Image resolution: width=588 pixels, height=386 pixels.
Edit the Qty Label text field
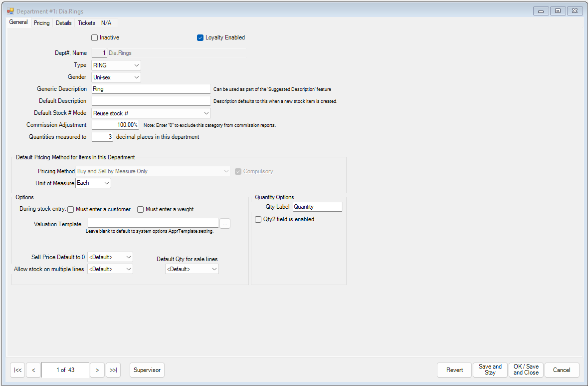(318, 206)
